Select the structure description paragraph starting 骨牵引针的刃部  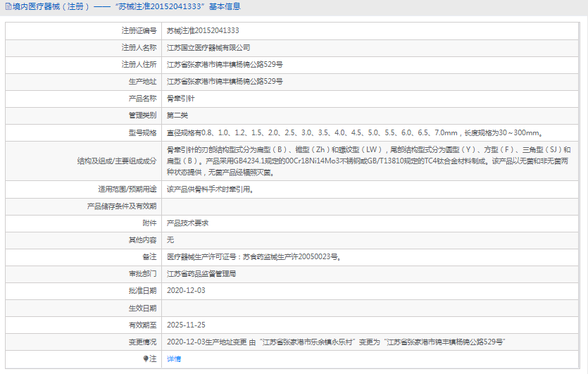[368, 161]
